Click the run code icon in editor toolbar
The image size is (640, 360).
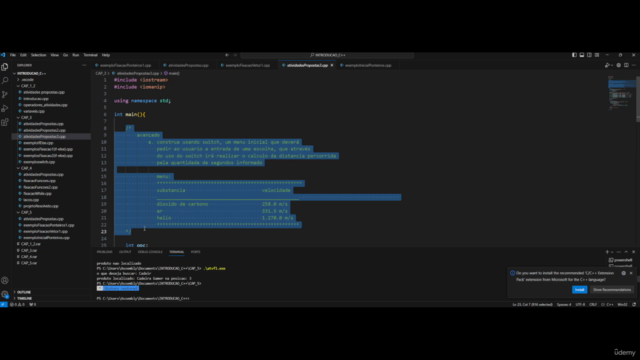click(x=607, y=65)
